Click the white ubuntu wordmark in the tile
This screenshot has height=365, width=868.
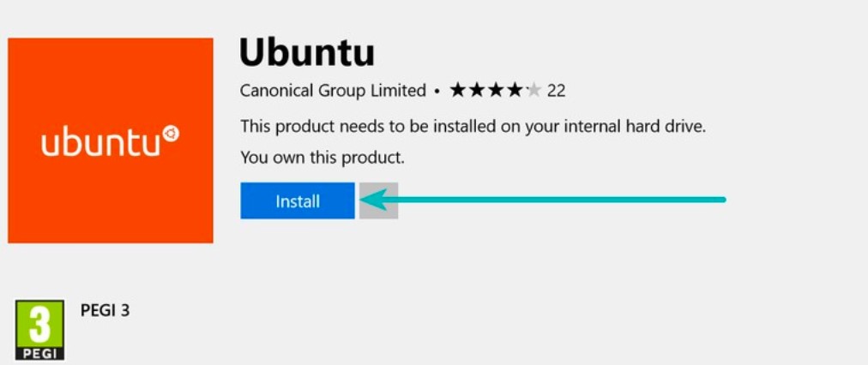click(101, 144)
